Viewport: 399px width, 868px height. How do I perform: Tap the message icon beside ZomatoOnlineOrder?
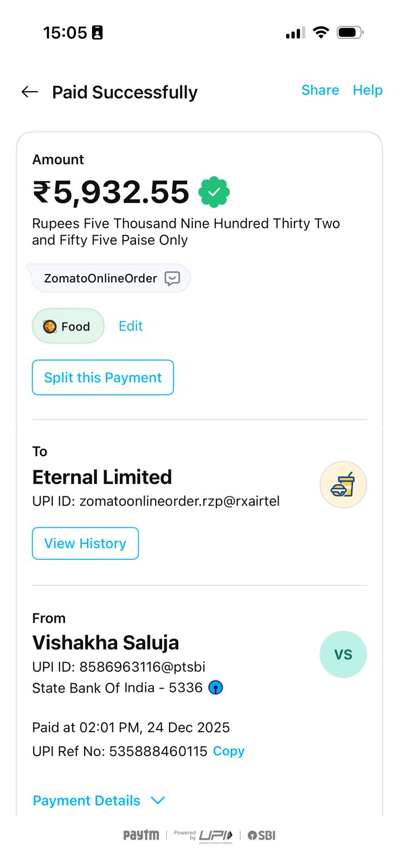click(x=172, y=279)
